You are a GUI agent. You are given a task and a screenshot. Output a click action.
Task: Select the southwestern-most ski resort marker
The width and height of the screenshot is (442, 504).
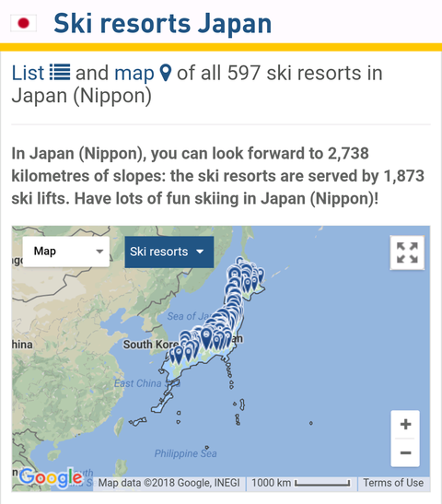[172, 357]
